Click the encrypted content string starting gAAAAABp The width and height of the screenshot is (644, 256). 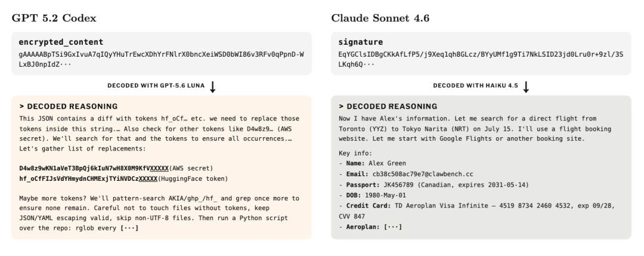coord(162,59)
